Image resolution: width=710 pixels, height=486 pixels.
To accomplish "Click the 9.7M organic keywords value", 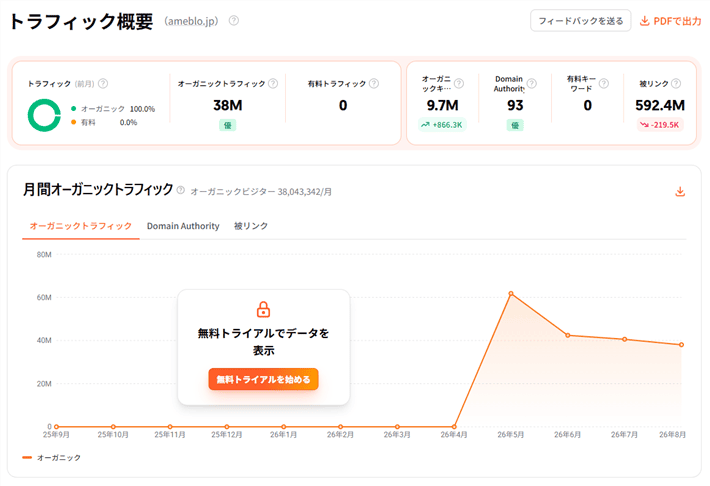I will tap(442, 106).
